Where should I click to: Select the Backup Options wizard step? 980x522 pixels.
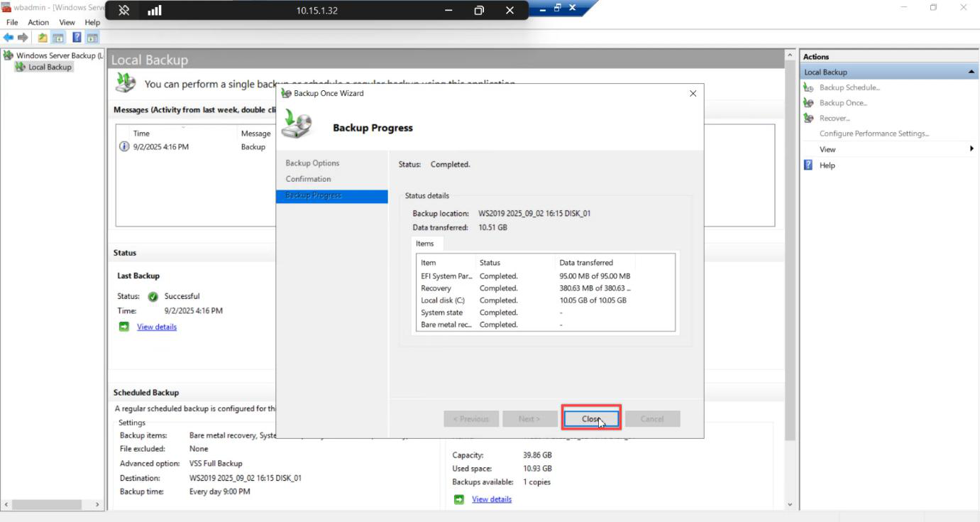(x=312, y=163)
